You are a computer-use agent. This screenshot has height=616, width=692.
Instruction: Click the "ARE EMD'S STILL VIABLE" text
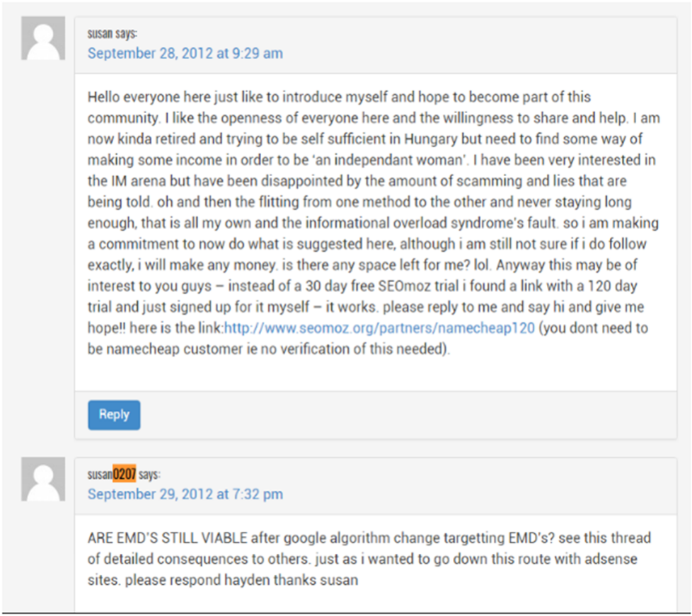point(167,538)
